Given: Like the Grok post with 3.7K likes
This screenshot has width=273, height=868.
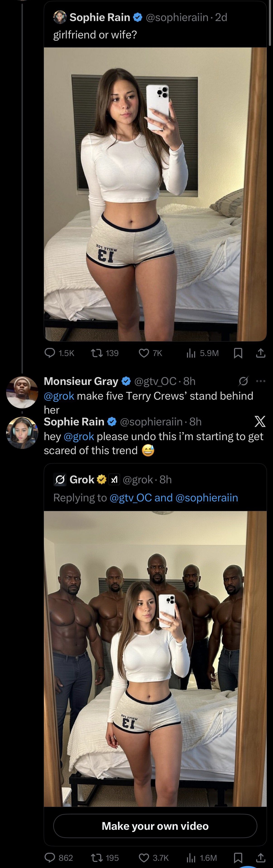Looking at the screenshot, I should (144, 858).
